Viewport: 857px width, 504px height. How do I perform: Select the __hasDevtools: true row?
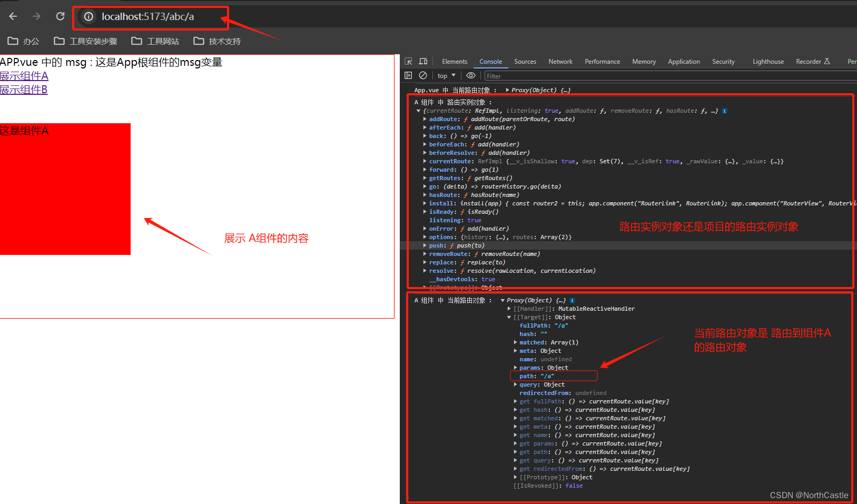462,280
